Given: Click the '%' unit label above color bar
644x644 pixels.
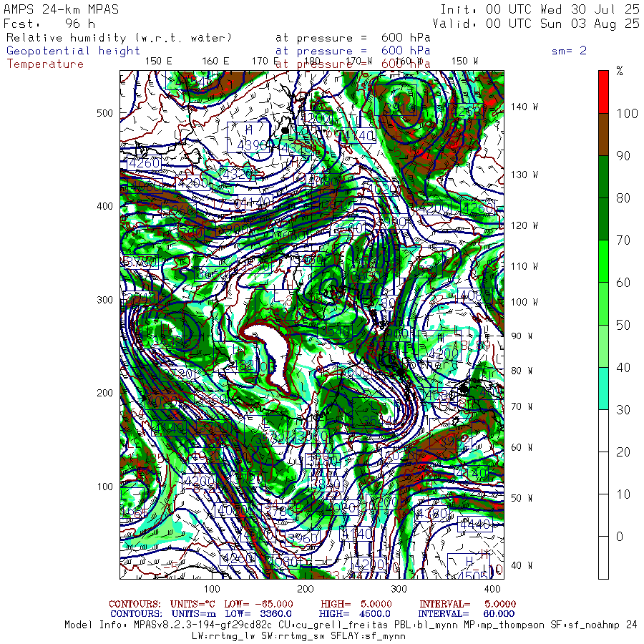Looking at the screenshot, I should tap(620, 71).
